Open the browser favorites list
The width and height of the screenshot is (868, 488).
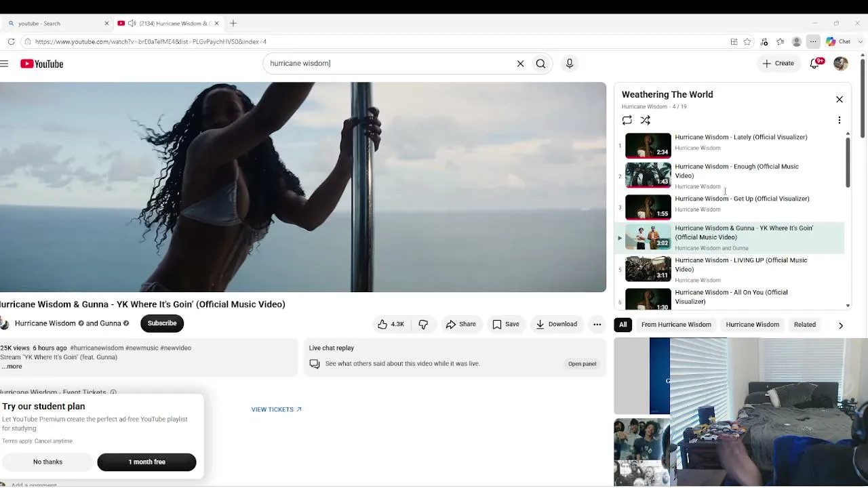(781, 41)
